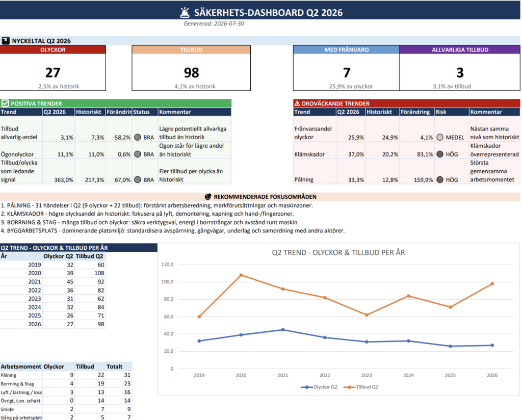Select the Allvarliga tillbud value 3
The height and width of the screenshot is (420, 522).
tap(460, 72)
